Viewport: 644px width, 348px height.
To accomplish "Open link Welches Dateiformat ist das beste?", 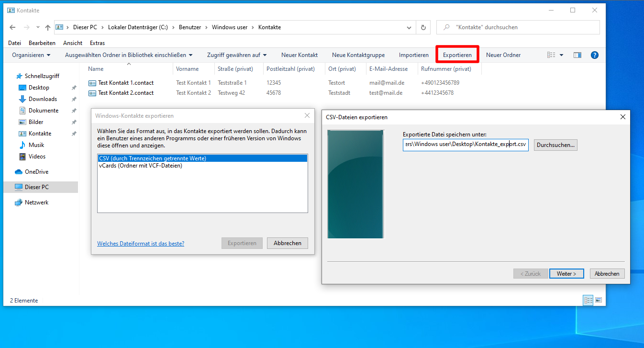I will point(141,244).
